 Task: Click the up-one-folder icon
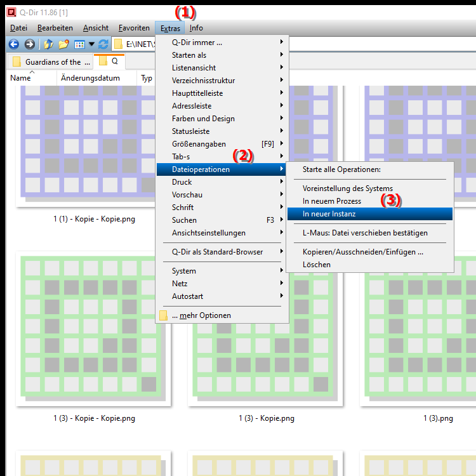click(x=49, y=44)
